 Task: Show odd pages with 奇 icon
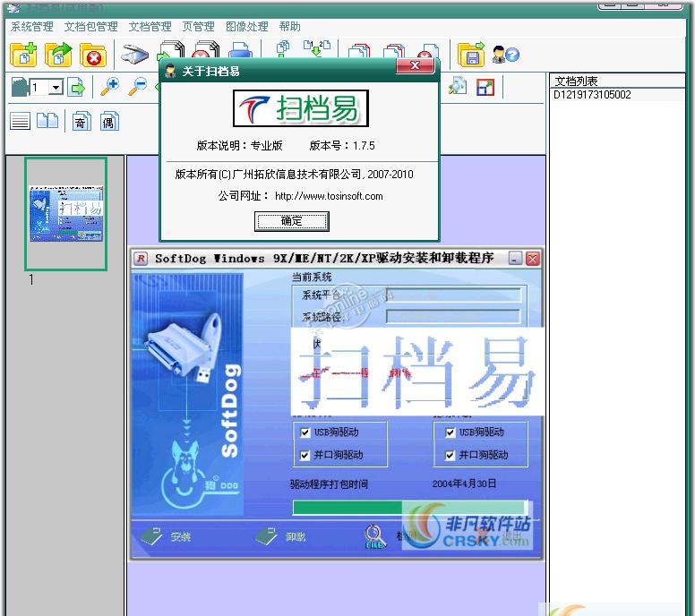82,121
